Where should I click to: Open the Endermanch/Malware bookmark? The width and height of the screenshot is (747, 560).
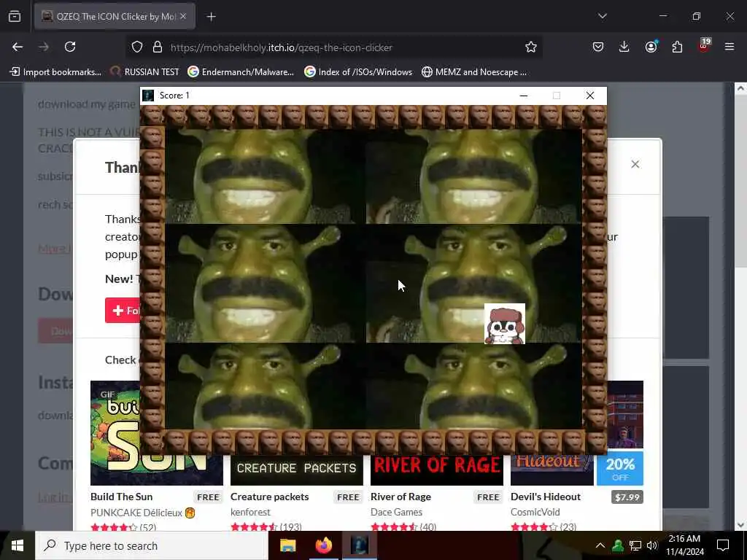click(241, 72)
